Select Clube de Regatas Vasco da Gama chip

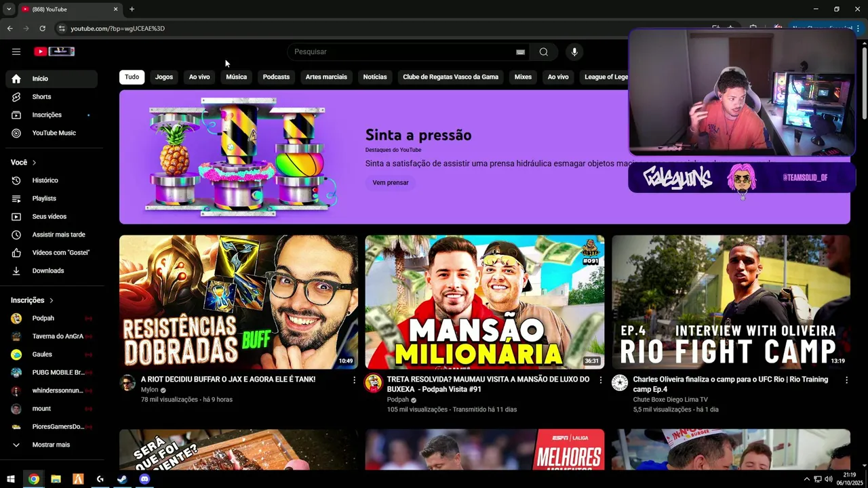click(451, 77)
